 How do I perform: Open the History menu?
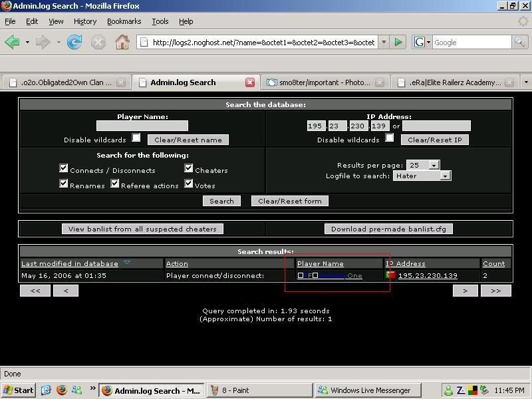pyautogui.click(x=85, y=21)
